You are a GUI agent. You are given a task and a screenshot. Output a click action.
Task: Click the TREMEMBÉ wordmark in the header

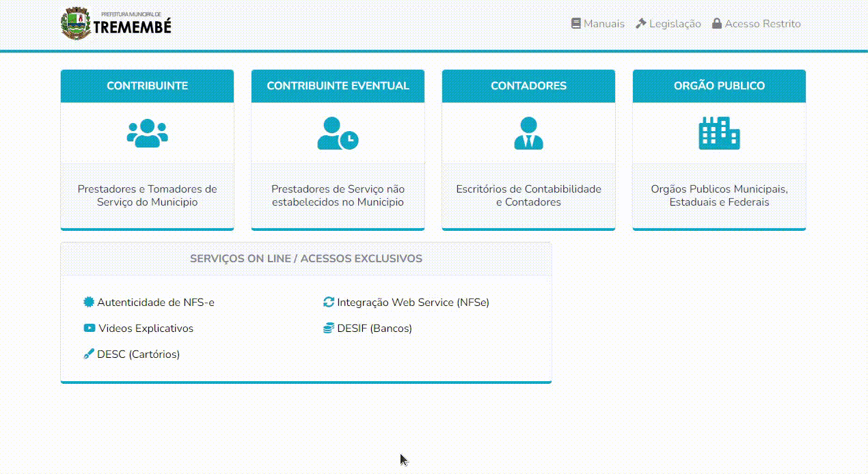click(133, 27)
